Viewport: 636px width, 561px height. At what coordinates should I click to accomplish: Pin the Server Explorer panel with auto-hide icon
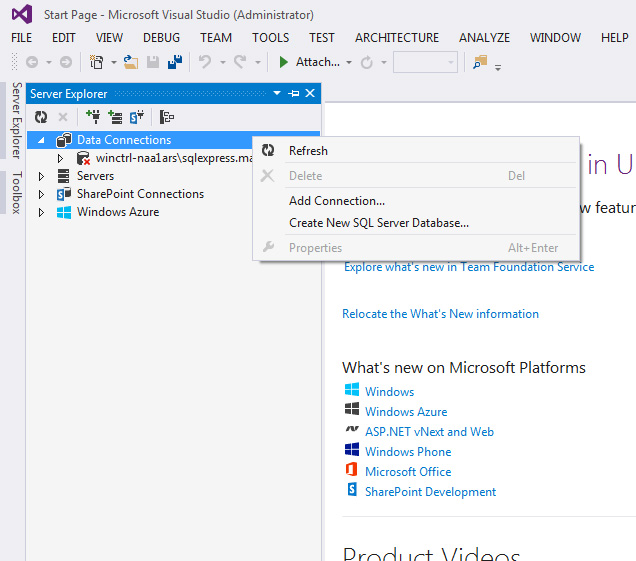pos(294,93)
